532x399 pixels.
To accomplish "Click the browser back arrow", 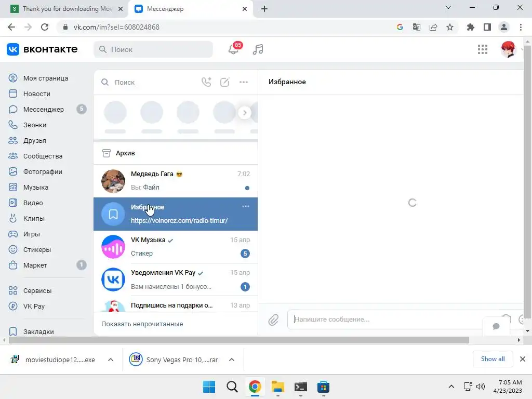I will coord(11,27).
